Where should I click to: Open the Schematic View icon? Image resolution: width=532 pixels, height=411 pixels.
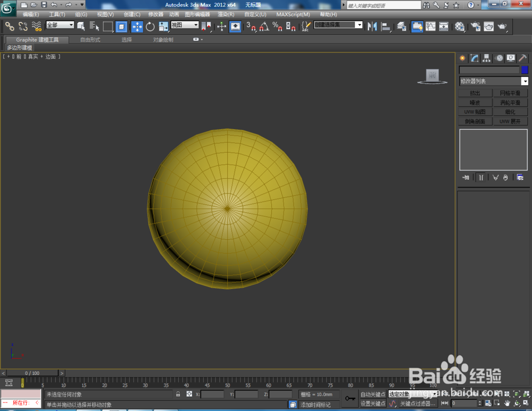tap(444, 26)
